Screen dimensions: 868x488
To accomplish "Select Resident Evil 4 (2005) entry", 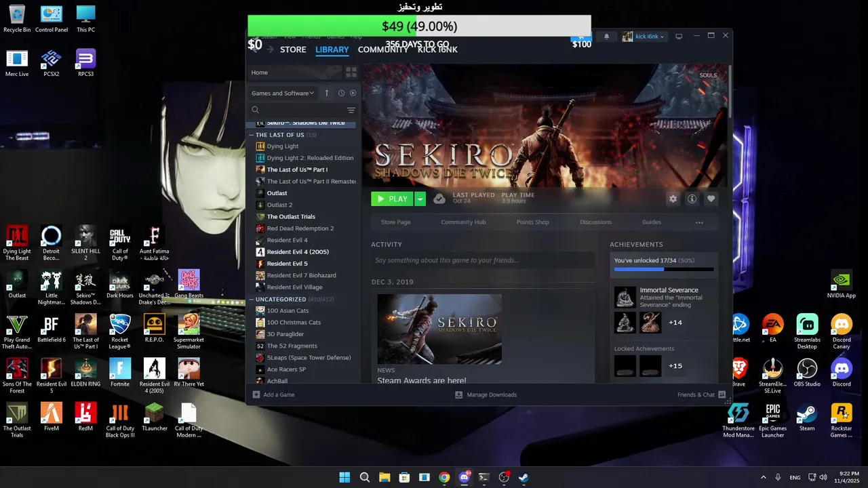I will pyautogui.click(x=298, y=251).
